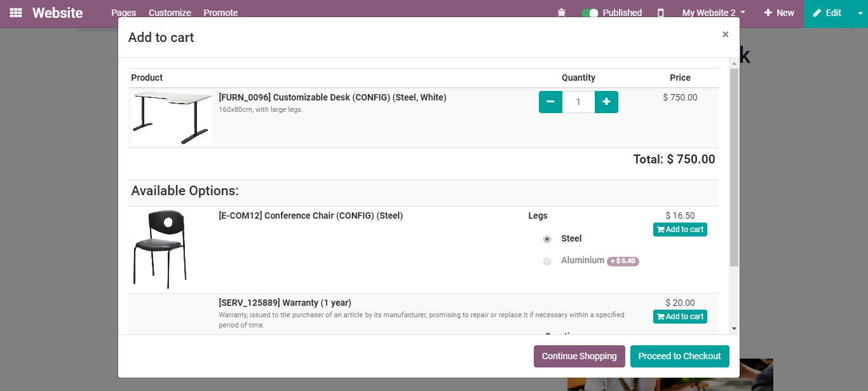Image resolution: width=868 pixels, height=391 pixels.
Task: Click the bug debug icon
Action: tap(562, 13)
